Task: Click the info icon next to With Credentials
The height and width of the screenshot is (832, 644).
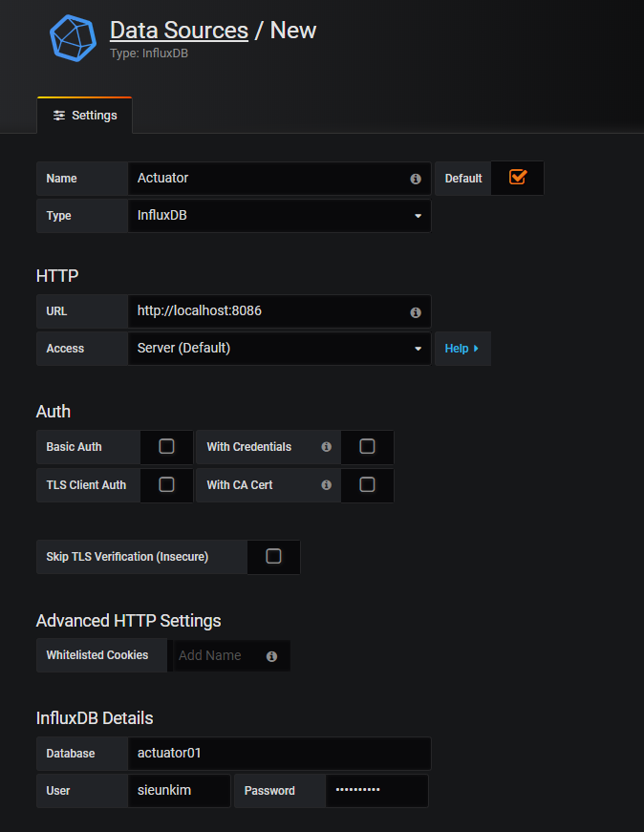Action: point(326,447)
